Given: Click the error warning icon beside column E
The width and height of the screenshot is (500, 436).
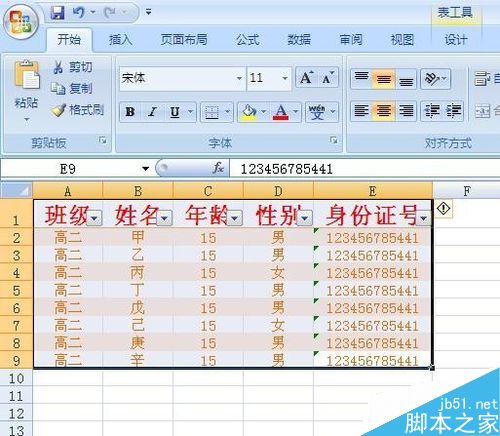Looking at the screenshot, I should coord(443,209).
